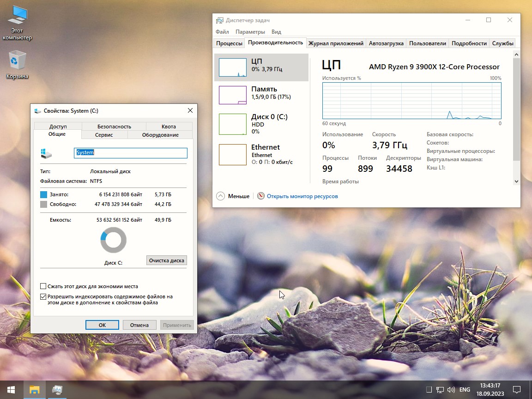
Task: Uncheck Разрешить индексировать содержимое файлов
Action: pyautogui.click(x=43, y=296)
